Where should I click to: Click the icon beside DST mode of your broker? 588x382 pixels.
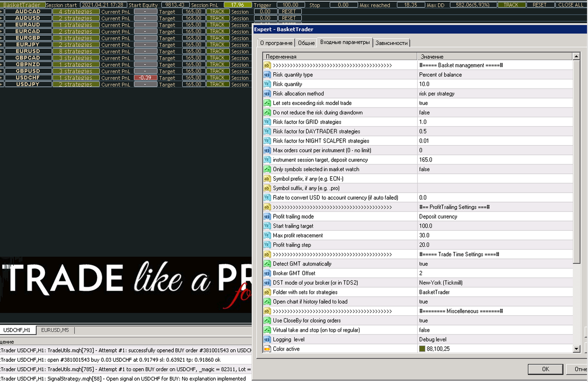267,283
